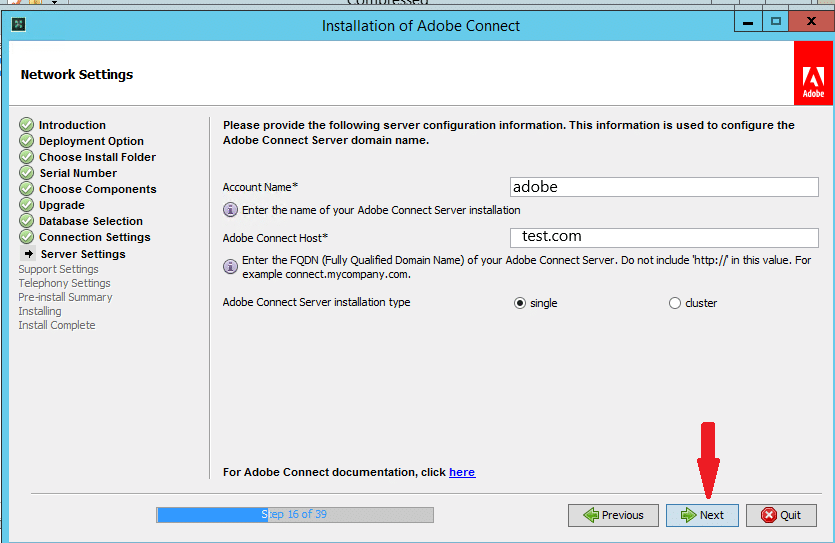This screenshot has width=835, height=543.
Task: Click the checkmark beside Choose Install Folder
Action: click(27, 157)
